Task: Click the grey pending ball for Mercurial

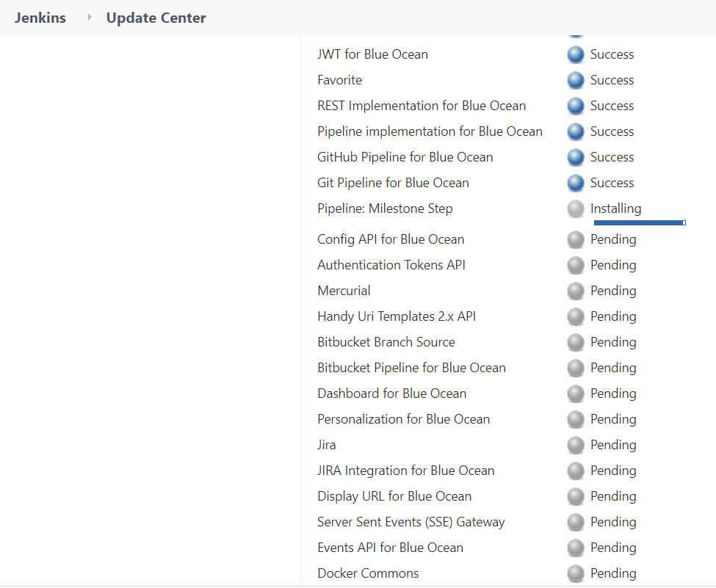Action: tap(576, 291)
